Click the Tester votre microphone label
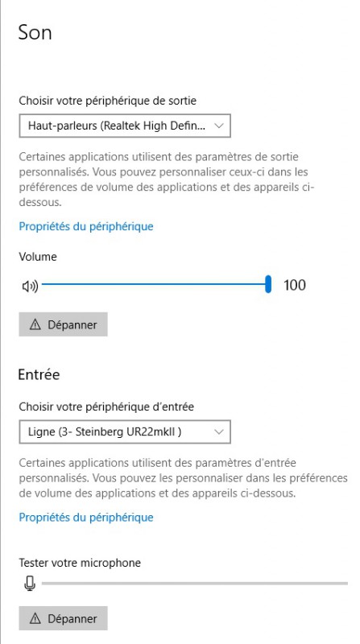The width and height of the screenshot is (360, 644). click(80, 562)
